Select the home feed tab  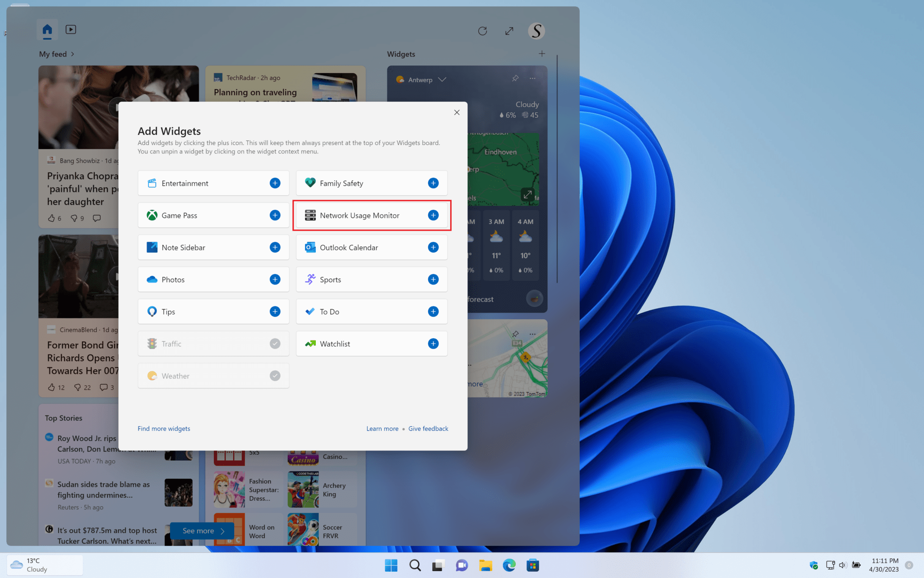[47, 30]
